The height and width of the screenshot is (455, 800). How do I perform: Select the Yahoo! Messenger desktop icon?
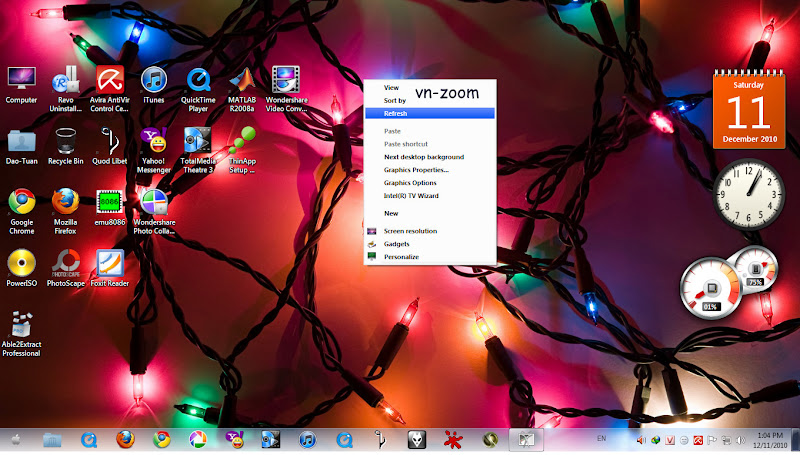[x=154, y=151]
